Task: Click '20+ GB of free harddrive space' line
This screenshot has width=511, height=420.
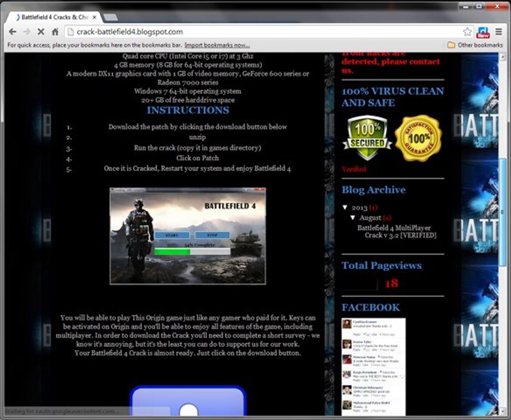Action: (x=188, y=100)
